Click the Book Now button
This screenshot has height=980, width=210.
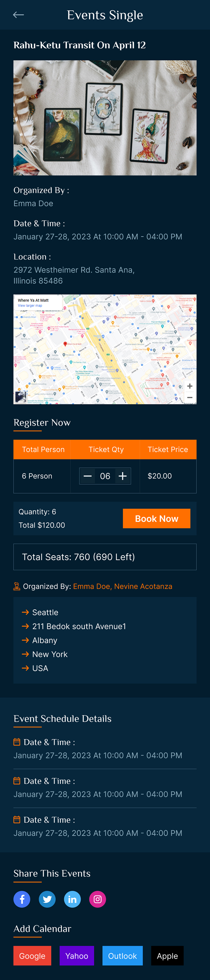click(x=156, y=518)
